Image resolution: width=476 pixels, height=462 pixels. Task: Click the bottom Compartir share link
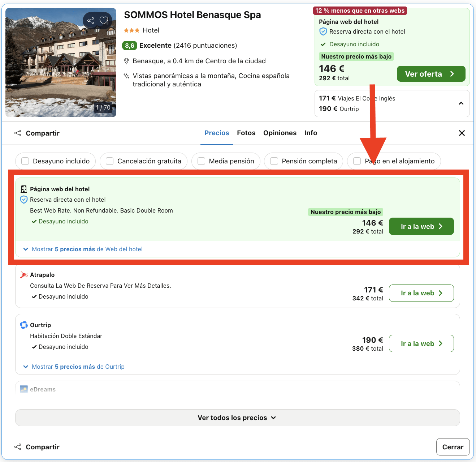pos(37,447)
